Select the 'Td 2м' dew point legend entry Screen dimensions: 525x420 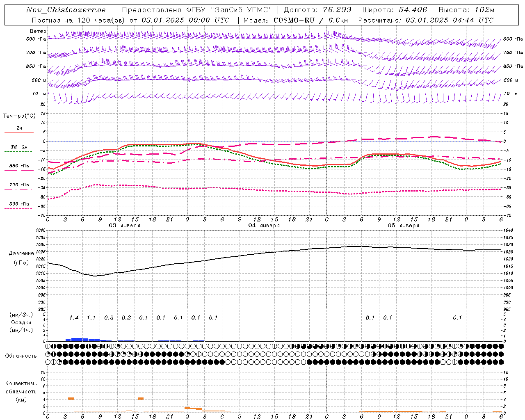(19, 147)
